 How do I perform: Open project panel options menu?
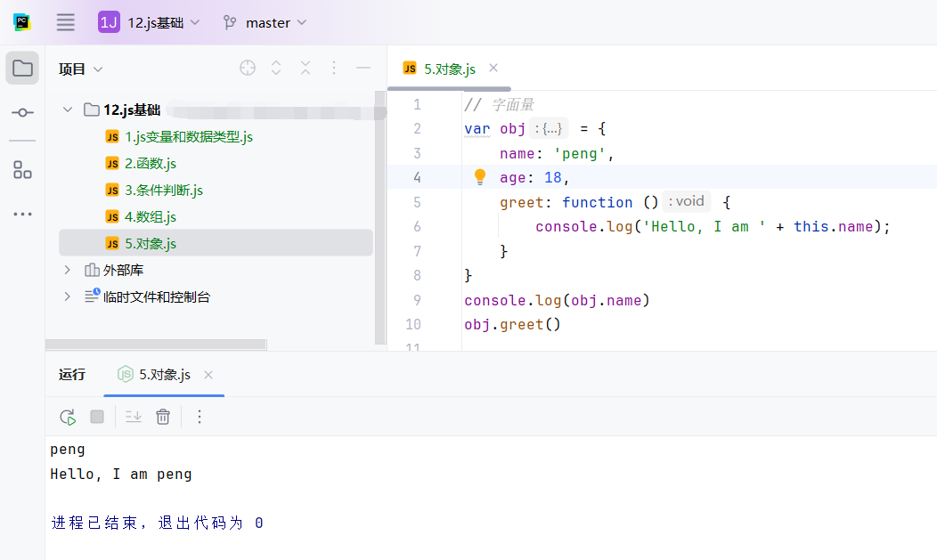click(334, 68)
